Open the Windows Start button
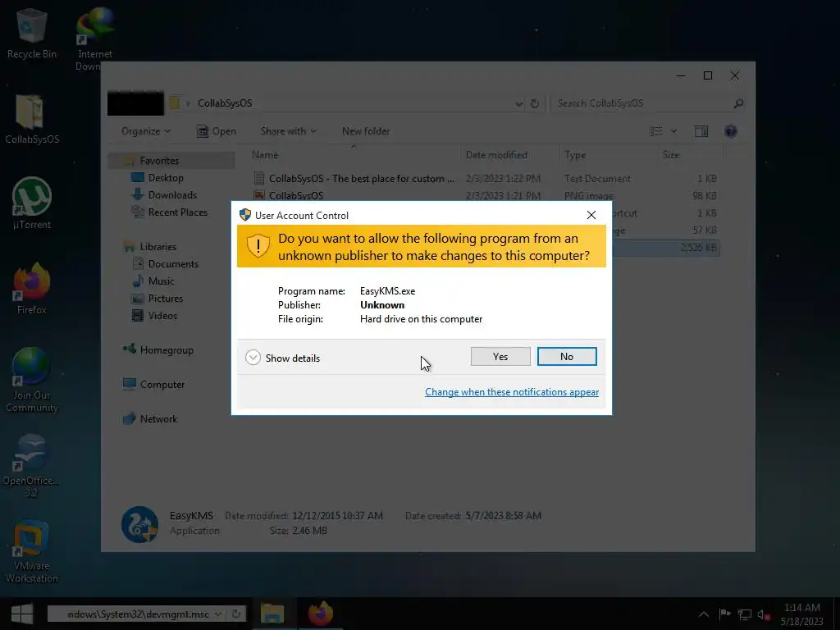This screenshot has width=840, height=630. pos(21,614)
